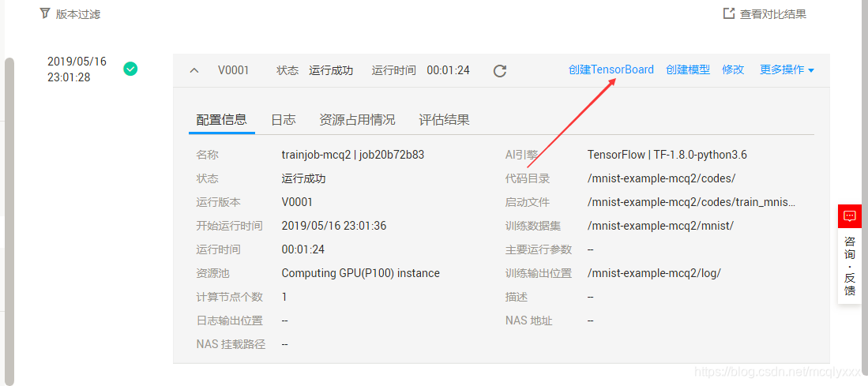Click 修改 link
The height and width of the screenshot is (386, 868).
[733, 69]
